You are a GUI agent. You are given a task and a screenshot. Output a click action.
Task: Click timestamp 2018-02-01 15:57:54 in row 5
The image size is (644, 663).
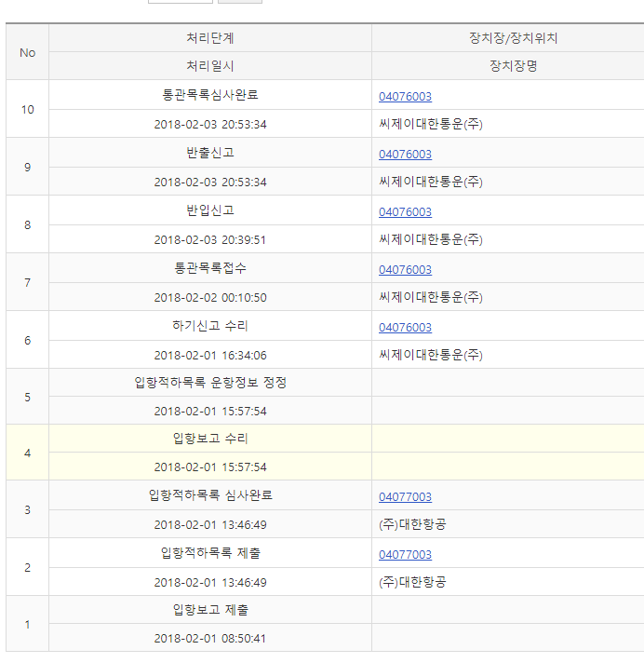point(210,411)
